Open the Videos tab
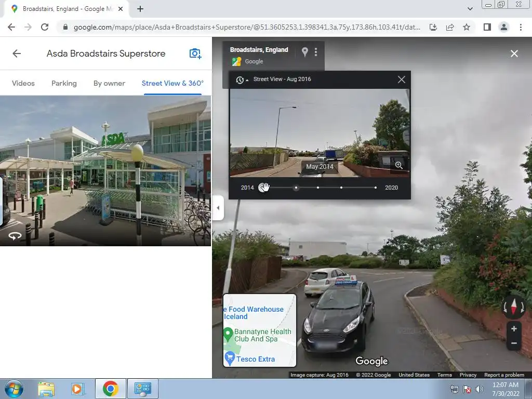Viewport: 532px width, 399px height. point(23,84)
